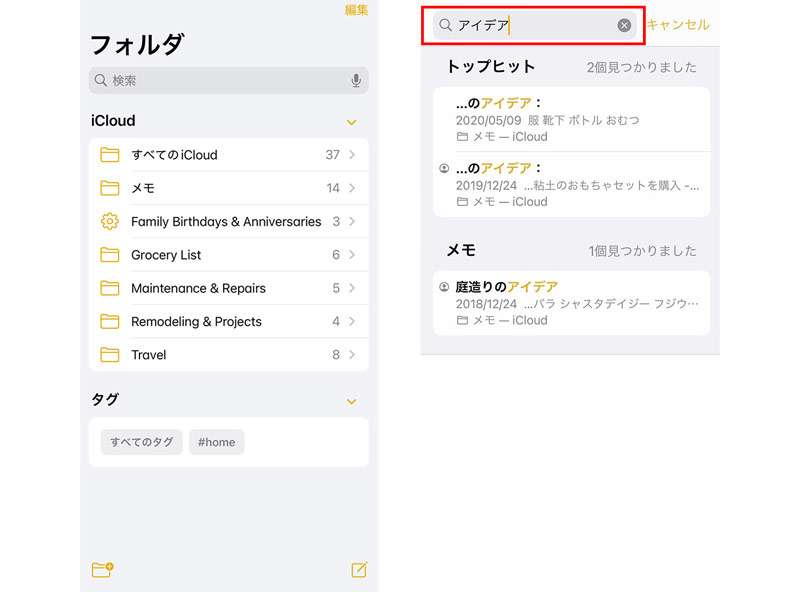Collapse the タグ section chevron

click(x=351, y=401)
